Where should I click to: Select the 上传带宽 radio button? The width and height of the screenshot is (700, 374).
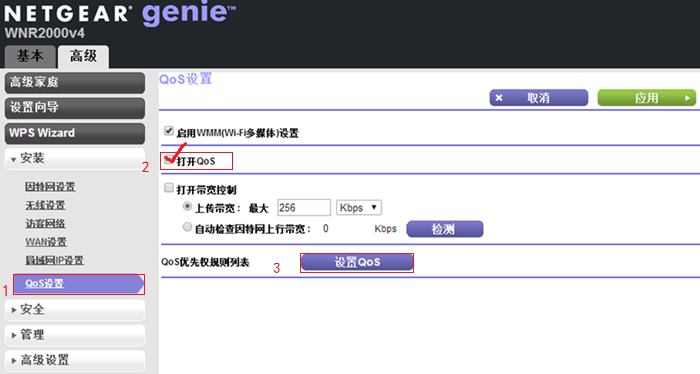[x=188, y=206]
